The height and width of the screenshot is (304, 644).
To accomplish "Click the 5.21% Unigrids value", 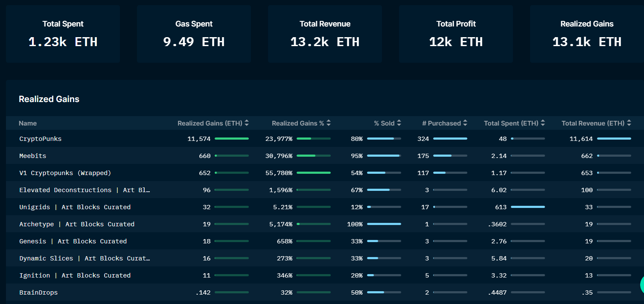I will tap(283, 207).
